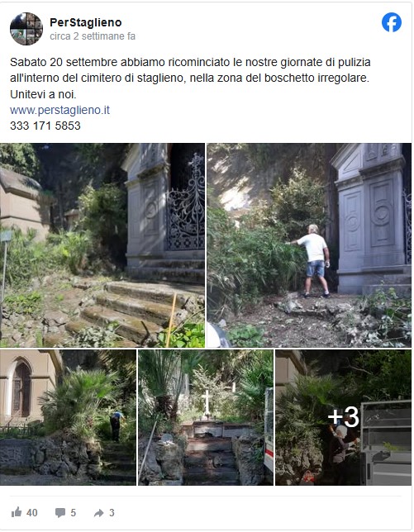Click the post text about Sabato 20 settembre
Screen dimensions: 414x532
click(190, 70)
